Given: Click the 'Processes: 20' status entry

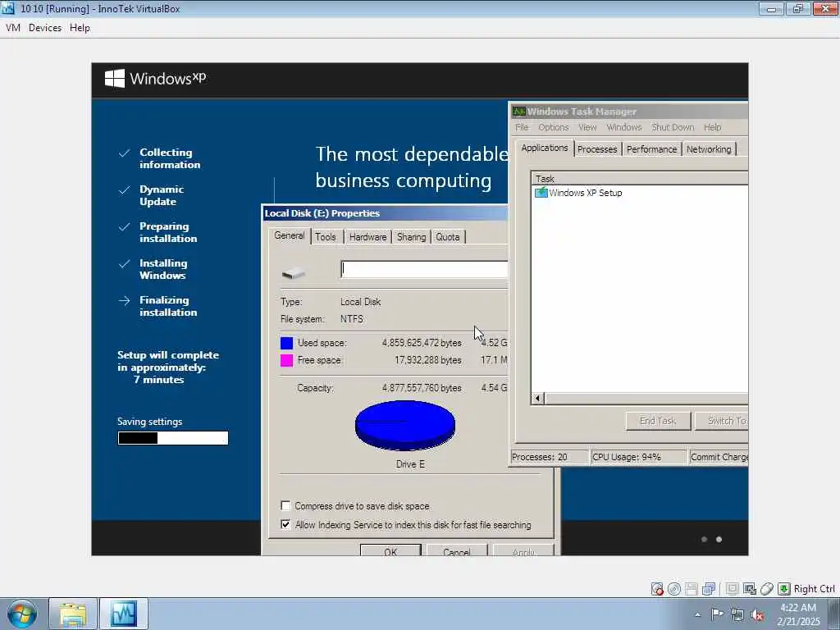Looking at the screenshot, I should 549,457.
